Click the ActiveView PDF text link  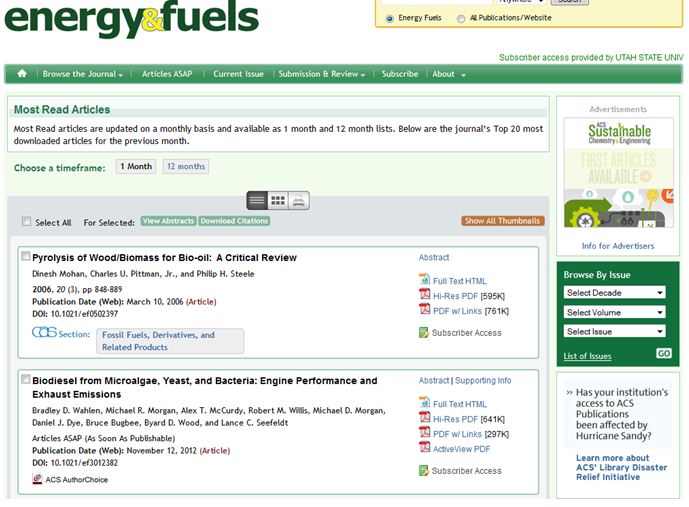[461, 449]
